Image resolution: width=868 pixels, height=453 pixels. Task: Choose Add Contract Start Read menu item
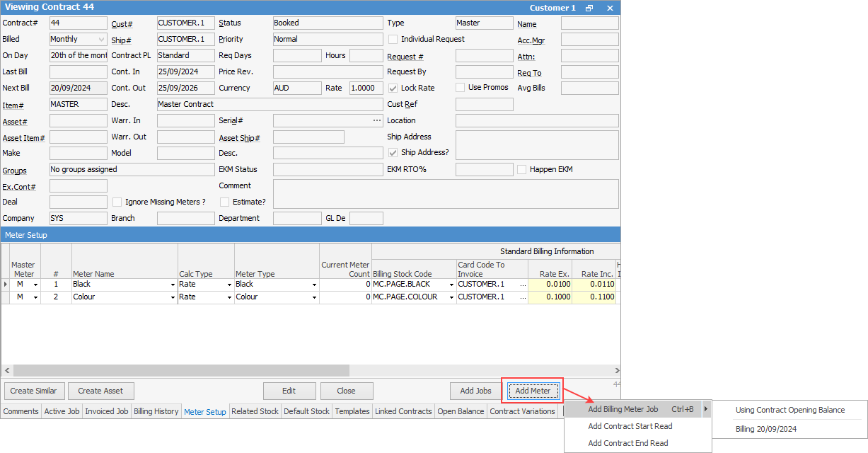pyautogui.click(x=630, y=426)
